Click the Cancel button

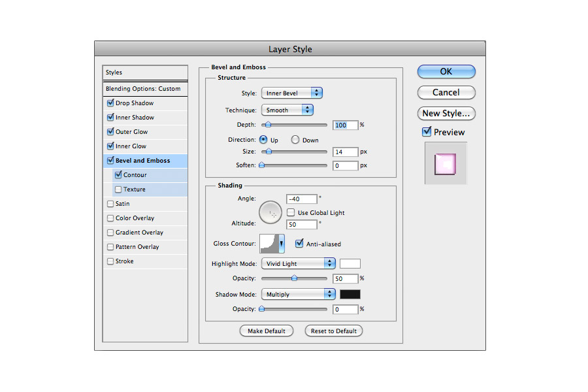(x=446, y=92)
